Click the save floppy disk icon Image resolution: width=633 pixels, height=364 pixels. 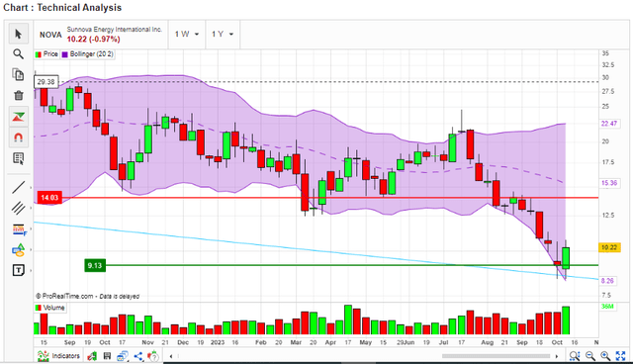[x=107, y=356]
